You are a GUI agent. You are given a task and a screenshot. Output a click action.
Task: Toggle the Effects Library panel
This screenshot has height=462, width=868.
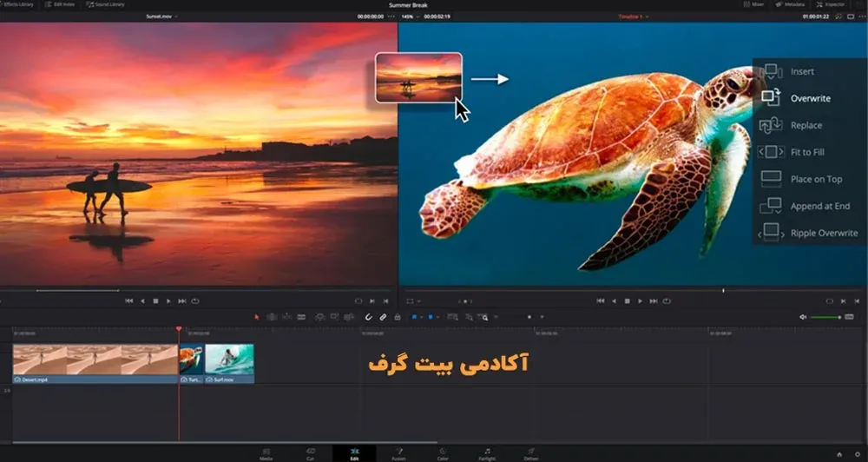(x=16, y=4)
